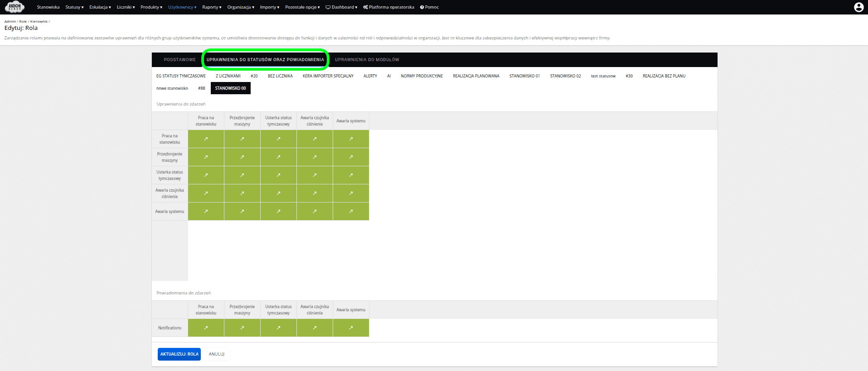868x371 pixels.
Task: Toggle Praca na stanowisku to Przezbrojenie maszyny permission
Action: [242, 139]
